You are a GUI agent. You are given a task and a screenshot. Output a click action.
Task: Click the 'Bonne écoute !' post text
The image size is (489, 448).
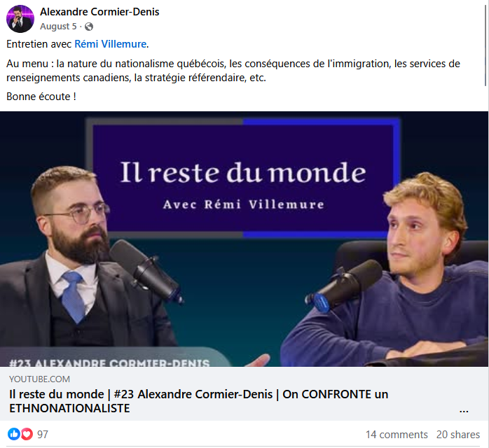pyautogui.click(x=41, y=97)
